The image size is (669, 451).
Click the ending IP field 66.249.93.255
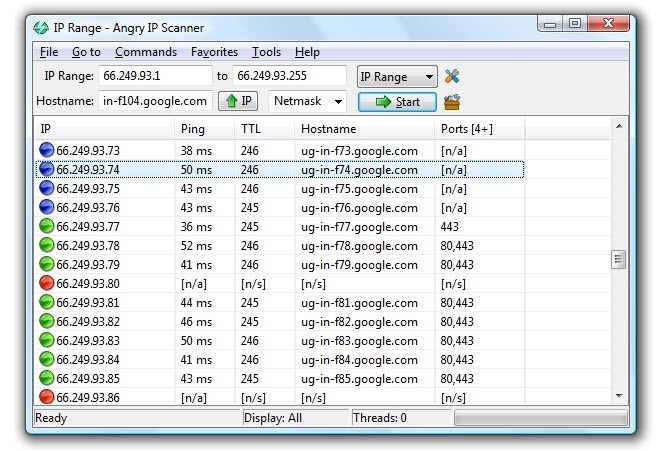point(289,76)
